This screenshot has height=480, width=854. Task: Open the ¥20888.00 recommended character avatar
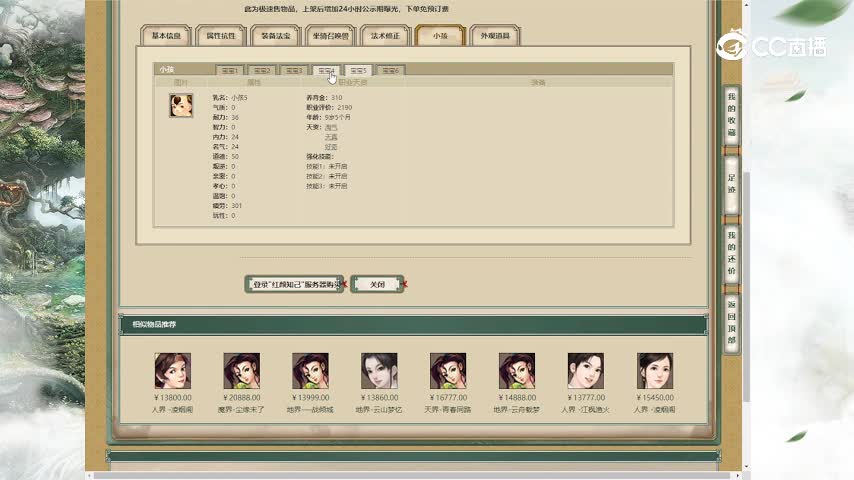pos(241,370)
